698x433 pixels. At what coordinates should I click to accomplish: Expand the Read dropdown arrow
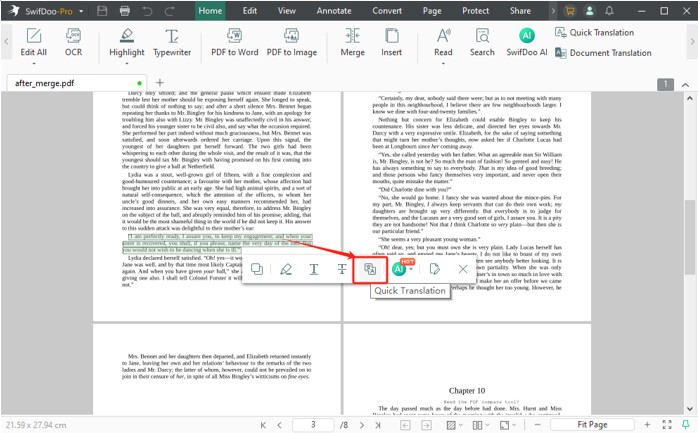tap(443, 63)
